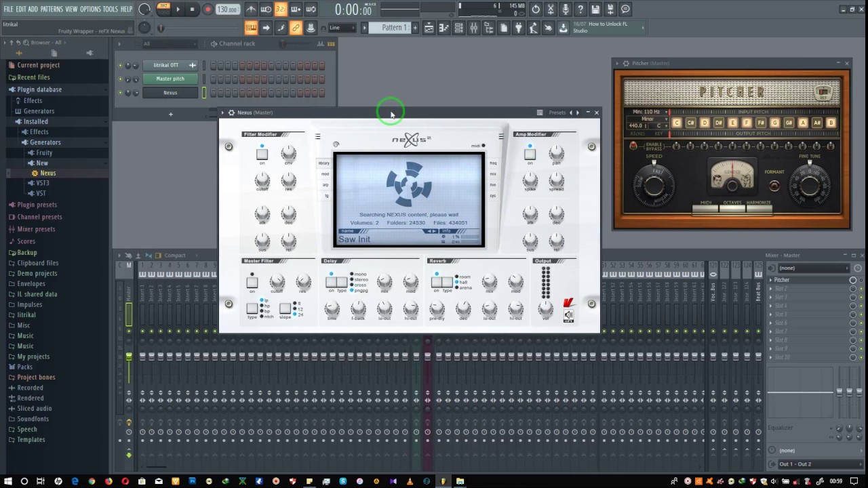
Task: Toggle Pitcher Enable Bypass red switch
Action: [633, 146]
